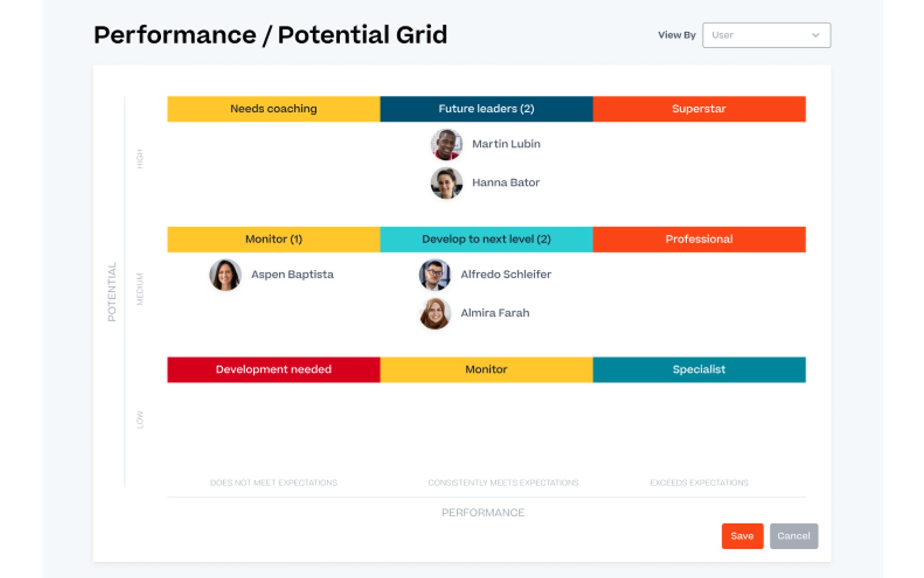The width and height of the screenshot is (924, 578).
Task: Select the Future leaders cell header
Action: tap(486, 109)
